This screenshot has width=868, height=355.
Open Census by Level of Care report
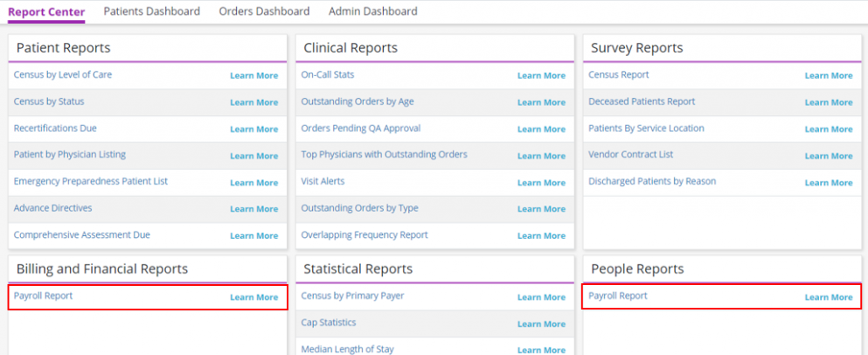click(x=63, y=75)
